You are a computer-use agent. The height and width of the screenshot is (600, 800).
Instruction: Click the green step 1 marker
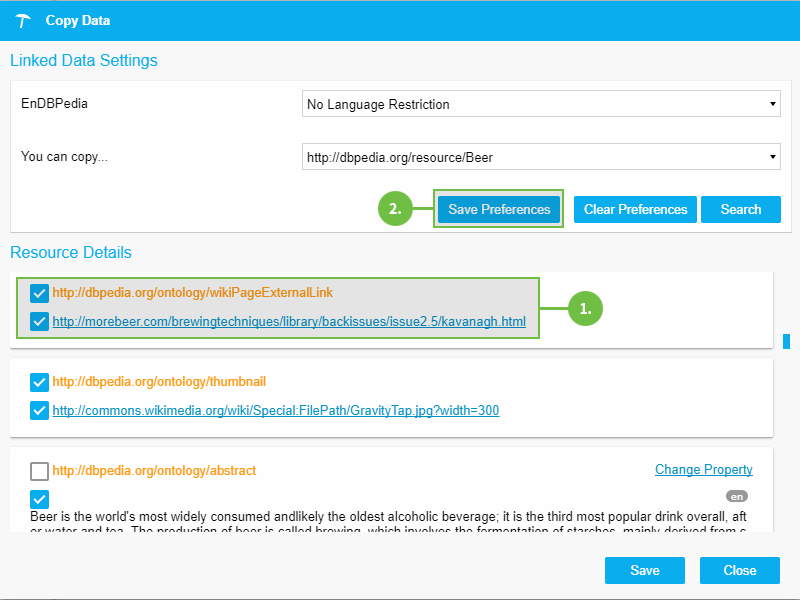[586, 309]
